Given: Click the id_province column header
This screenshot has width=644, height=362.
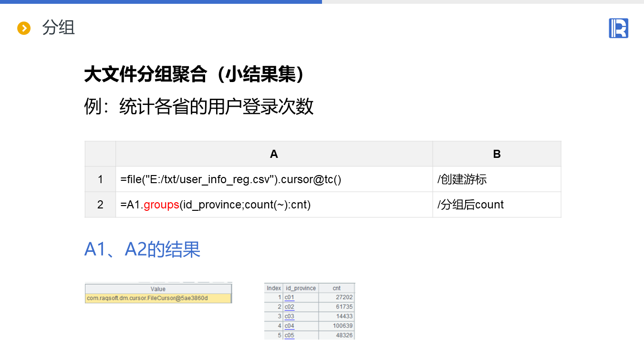Looking at the screenshot, I should tap(301, 288).
